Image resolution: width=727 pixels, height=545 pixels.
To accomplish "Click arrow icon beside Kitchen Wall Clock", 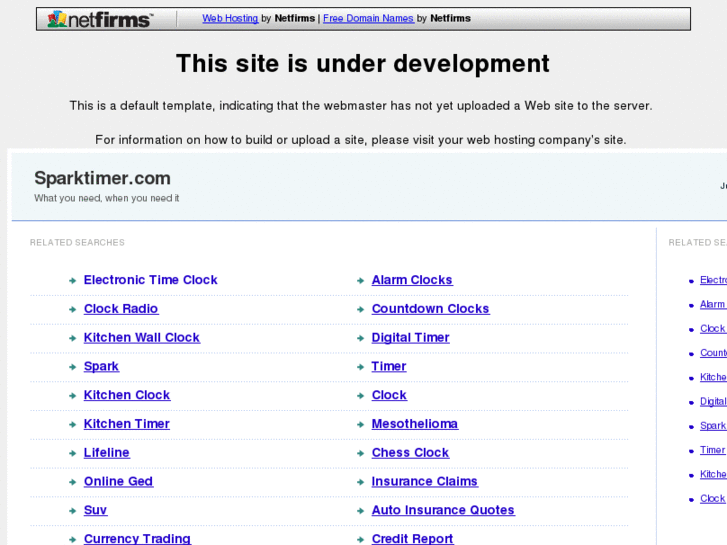I will [x=72, y=338].
